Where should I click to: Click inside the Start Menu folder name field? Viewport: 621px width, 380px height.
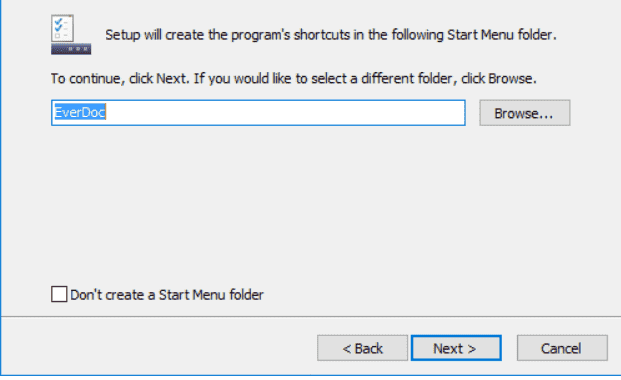(x=258, y=113)
